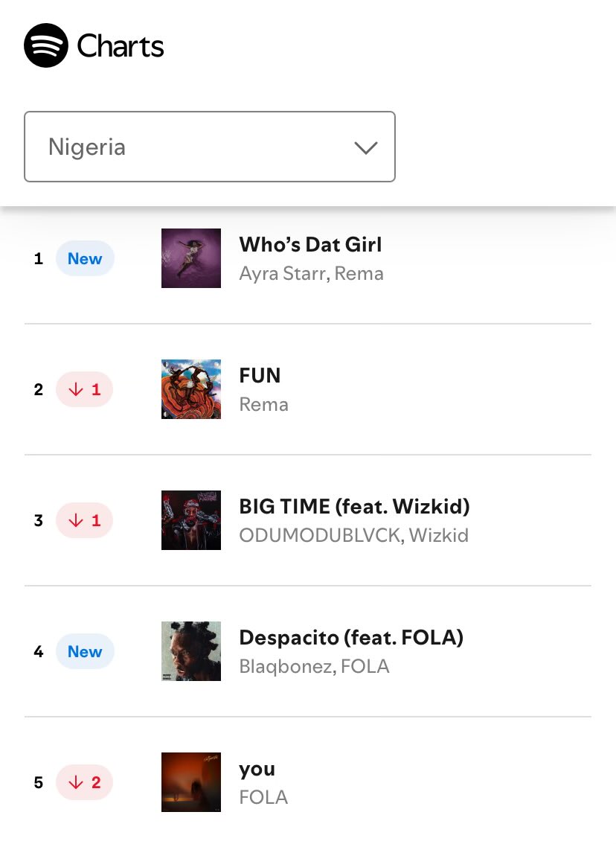
Task: Open the ODUMODUBLVCK, Wizkid artist line
Action: [x=354, y=535]
